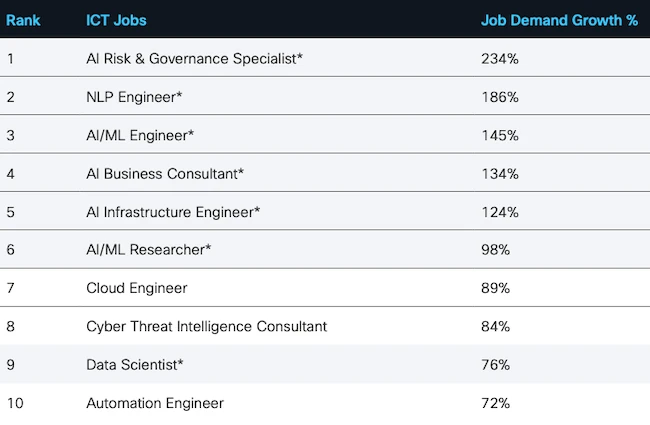
Task: Click the Automation Engineer job title
Action: pos(155,403)
